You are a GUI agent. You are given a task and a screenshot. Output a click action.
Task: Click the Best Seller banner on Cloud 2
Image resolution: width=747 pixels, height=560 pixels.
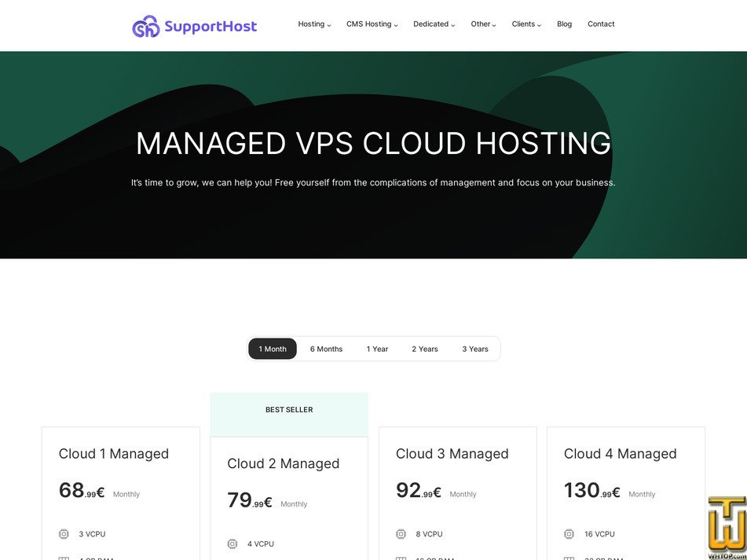(x=289, y=409)
